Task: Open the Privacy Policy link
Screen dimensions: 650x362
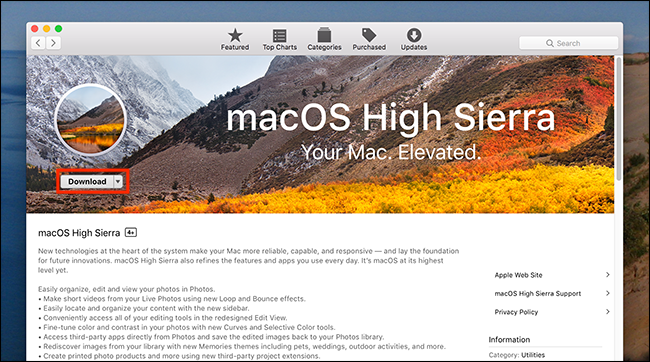Action: 516,312
